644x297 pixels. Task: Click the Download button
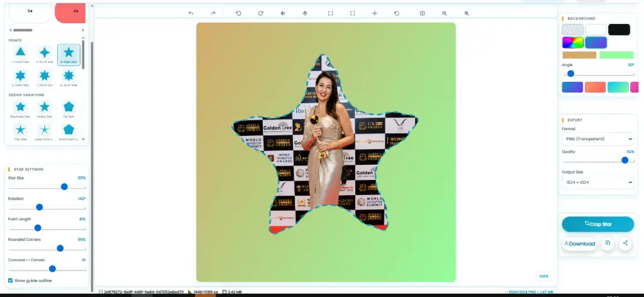579,244
